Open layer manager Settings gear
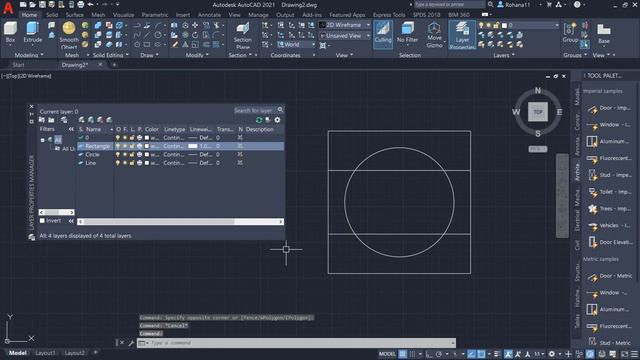 pos(278,120)
